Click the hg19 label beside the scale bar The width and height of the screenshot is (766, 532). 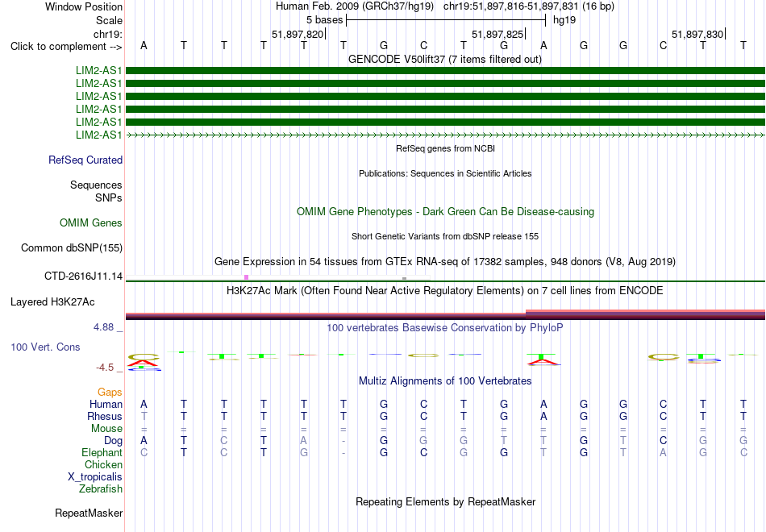564,20
